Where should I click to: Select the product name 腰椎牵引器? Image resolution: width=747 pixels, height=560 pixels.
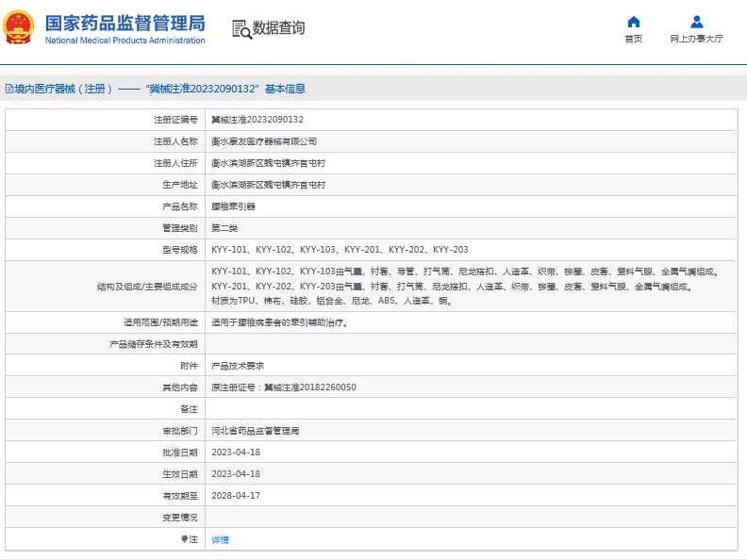pos(234,206)
